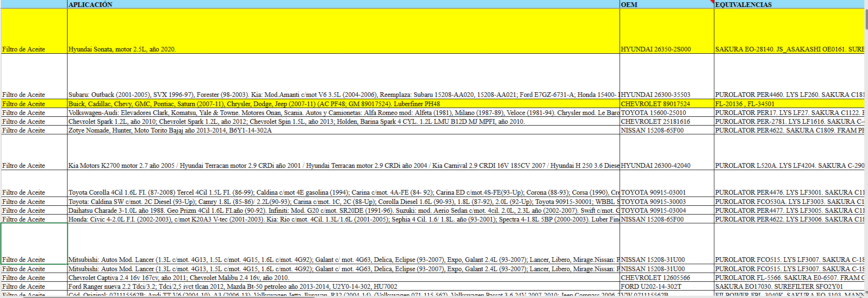Select the 'Chevrolet Captiva 2.4 16v 167cv' application cell
This screenshot has width=868, height=298.
point(343,278)
